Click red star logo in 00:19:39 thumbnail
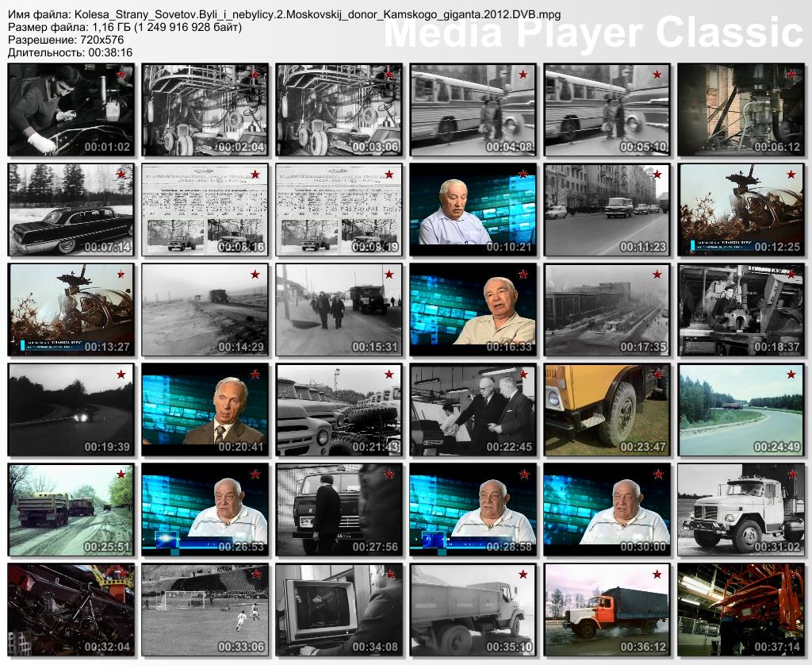 coord(121,374)
